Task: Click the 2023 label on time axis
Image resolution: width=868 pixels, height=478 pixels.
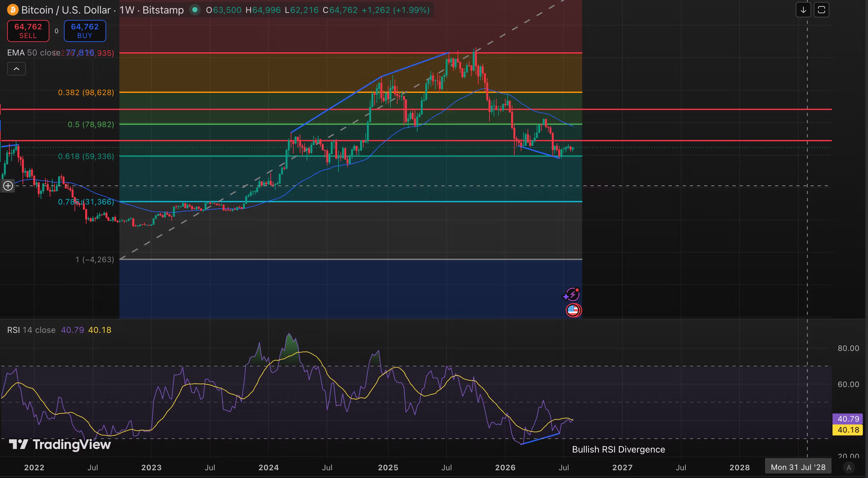Action: point(151,467)
